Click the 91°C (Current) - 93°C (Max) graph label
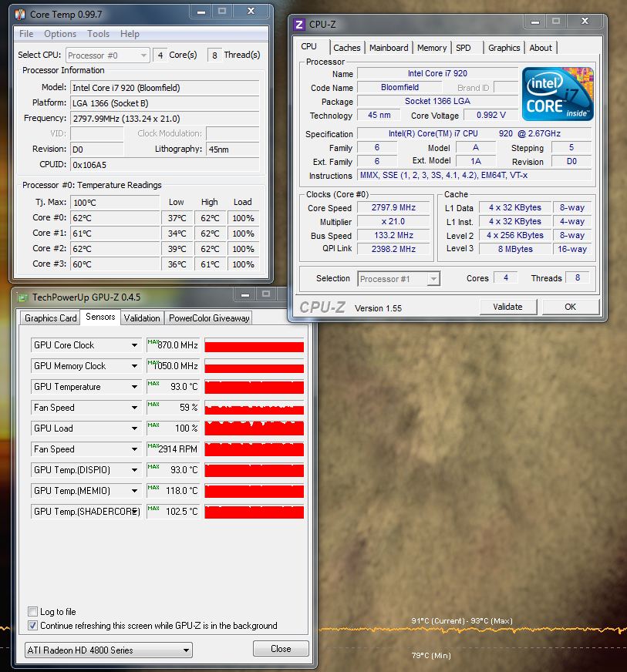 pyautogui.click(x=462, y=621)
